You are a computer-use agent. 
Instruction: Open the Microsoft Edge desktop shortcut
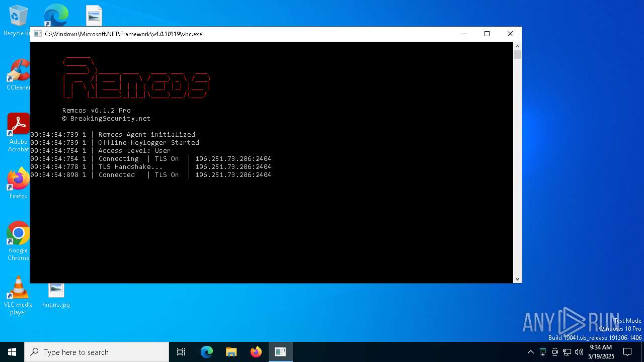click(56, 16)
